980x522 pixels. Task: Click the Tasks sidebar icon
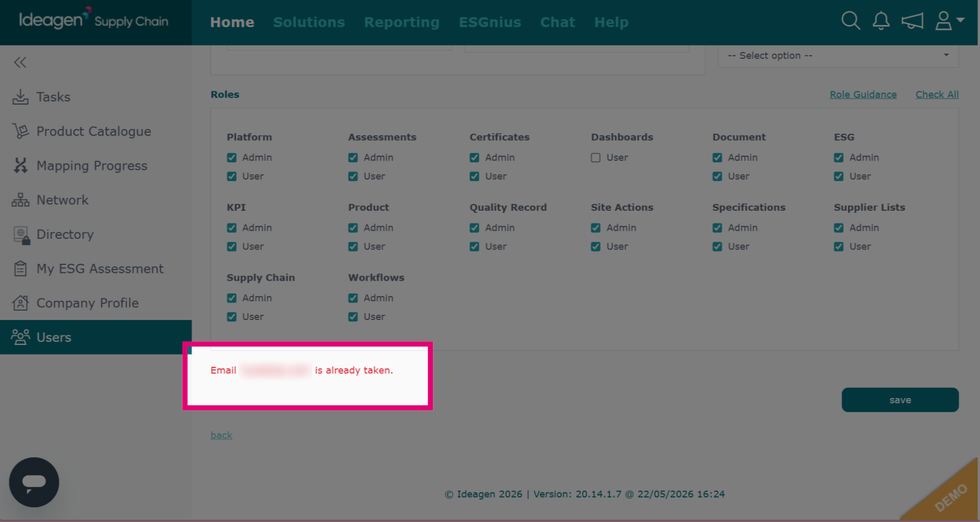point(20,97)
